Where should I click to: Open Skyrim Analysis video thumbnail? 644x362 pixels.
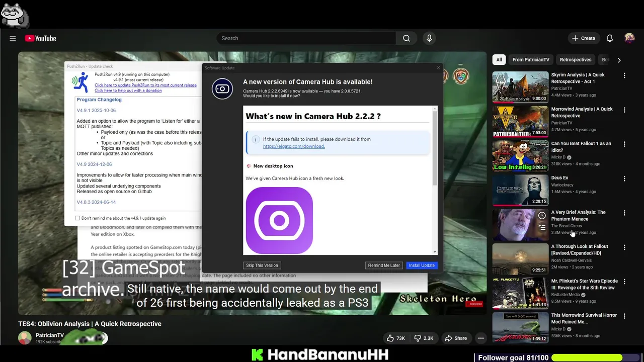(x=520, y=87)
